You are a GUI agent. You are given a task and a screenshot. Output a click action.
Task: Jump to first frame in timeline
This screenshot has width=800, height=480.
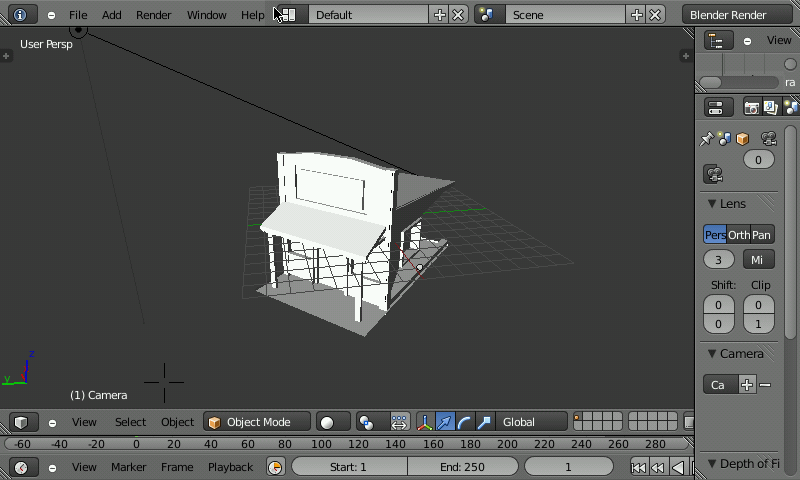tap(638, 467)
